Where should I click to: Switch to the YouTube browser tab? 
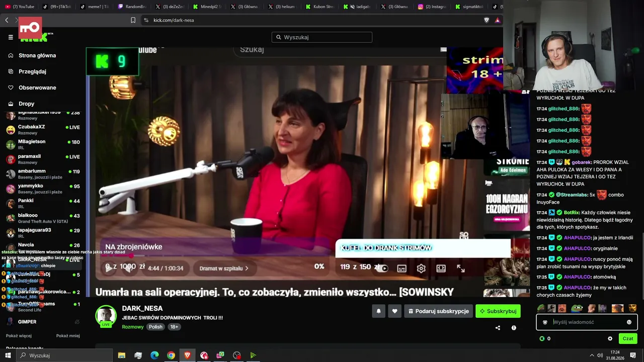(20, 7)
